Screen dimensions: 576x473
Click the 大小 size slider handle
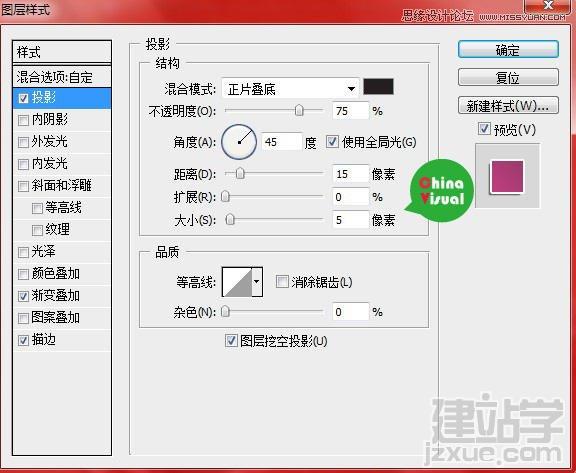[x=230, y=219]
